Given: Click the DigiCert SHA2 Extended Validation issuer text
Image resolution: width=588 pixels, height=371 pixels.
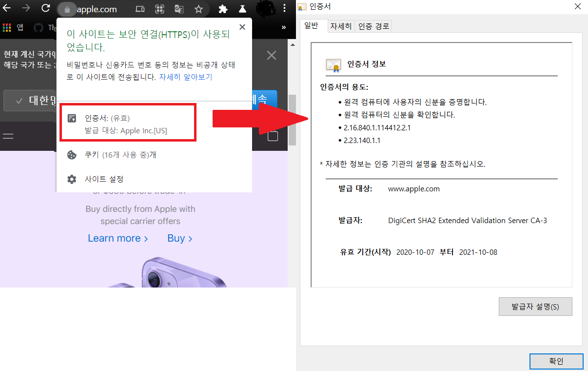Looking at the screenshot, I should tap(468, 221).
